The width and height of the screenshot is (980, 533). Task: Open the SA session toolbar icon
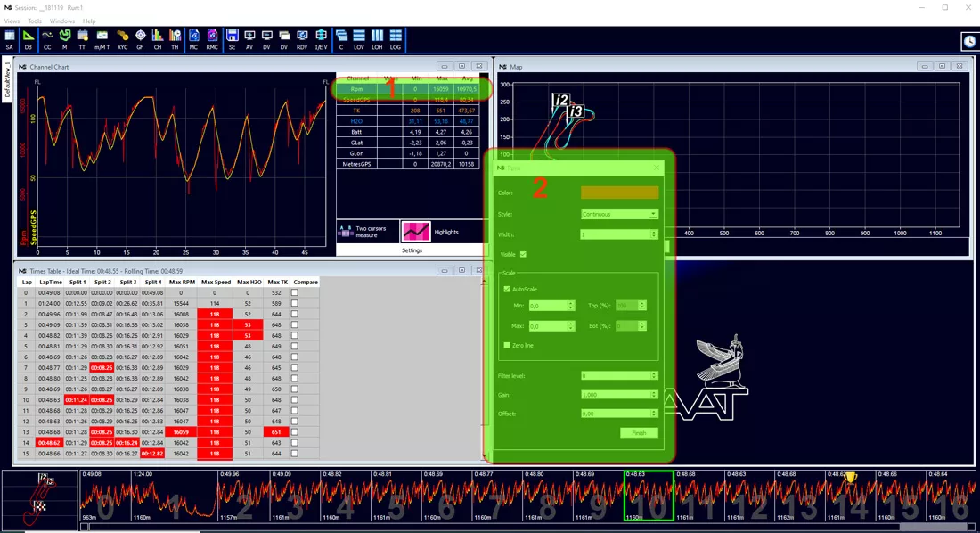tap(10, 39)
